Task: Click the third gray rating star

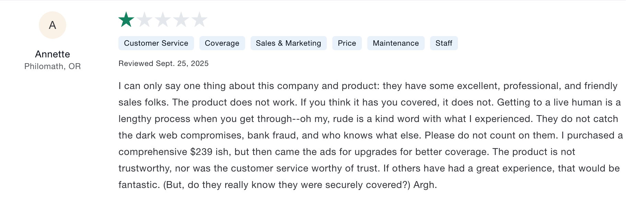Action: (x=163, y=20)
